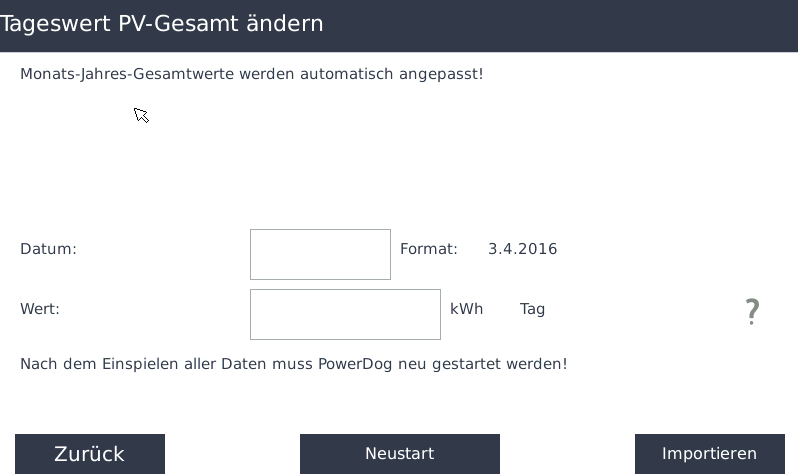Select the Wert: label
Viewport: 798px width, 475px height.
point(40,309)
